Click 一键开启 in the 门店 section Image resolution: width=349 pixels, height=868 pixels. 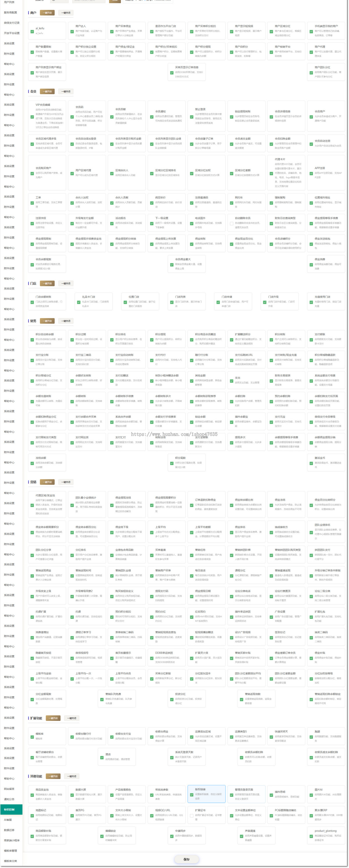tap(47, 284)
